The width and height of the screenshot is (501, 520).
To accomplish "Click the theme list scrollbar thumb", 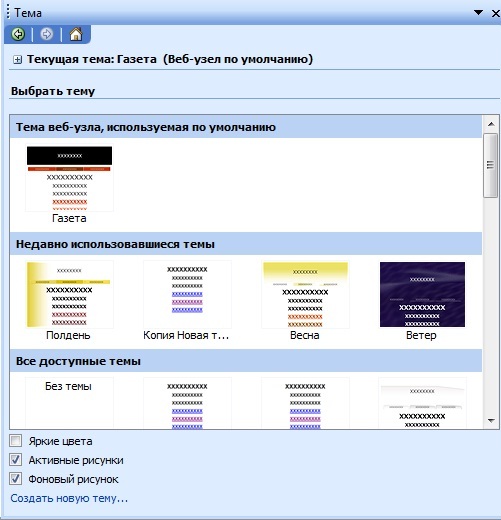I will pyautogui.click(x=490, y=165).
